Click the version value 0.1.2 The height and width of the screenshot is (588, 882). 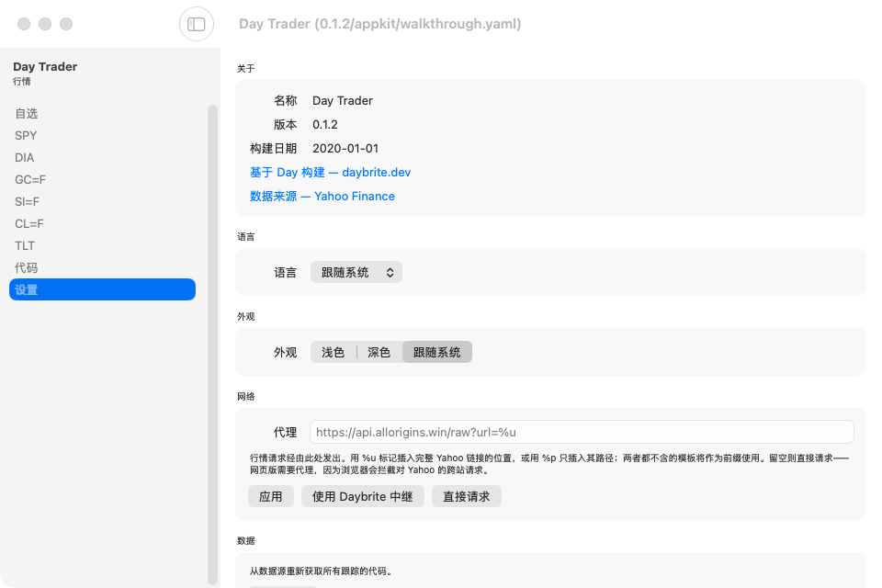click(325, 124)
